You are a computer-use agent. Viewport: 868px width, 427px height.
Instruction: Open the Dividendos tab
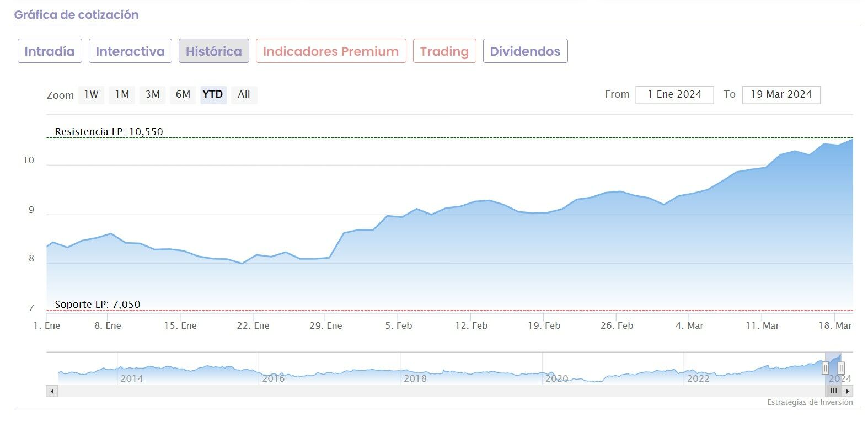[525, 51]
